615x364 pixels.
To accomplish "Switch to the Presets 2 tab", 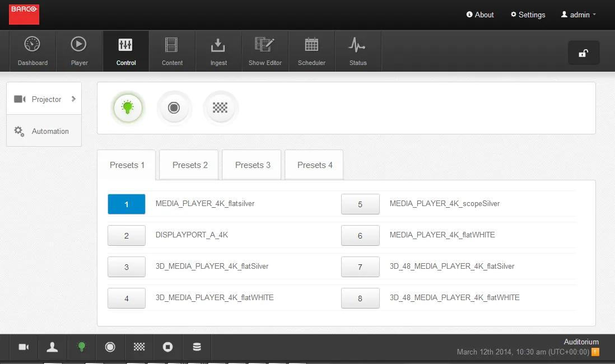I will click(x=190, y=165).
